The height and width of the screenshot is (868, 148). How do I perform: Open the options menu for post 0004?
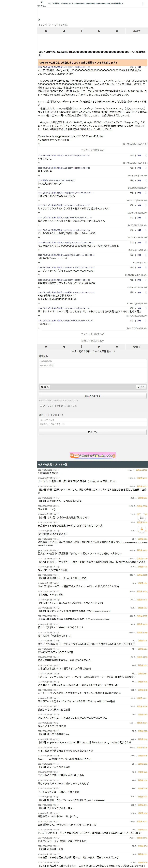tap(146, 181)
